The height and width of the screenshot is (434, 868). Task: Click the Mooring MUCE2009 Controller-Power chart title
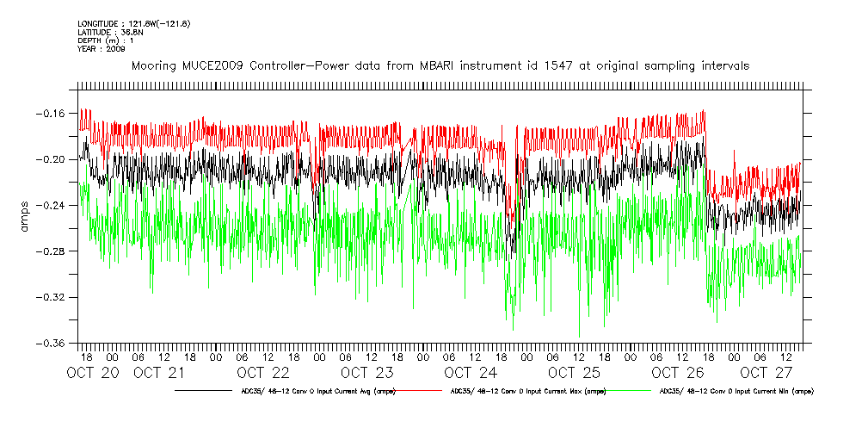pos(440,65)
